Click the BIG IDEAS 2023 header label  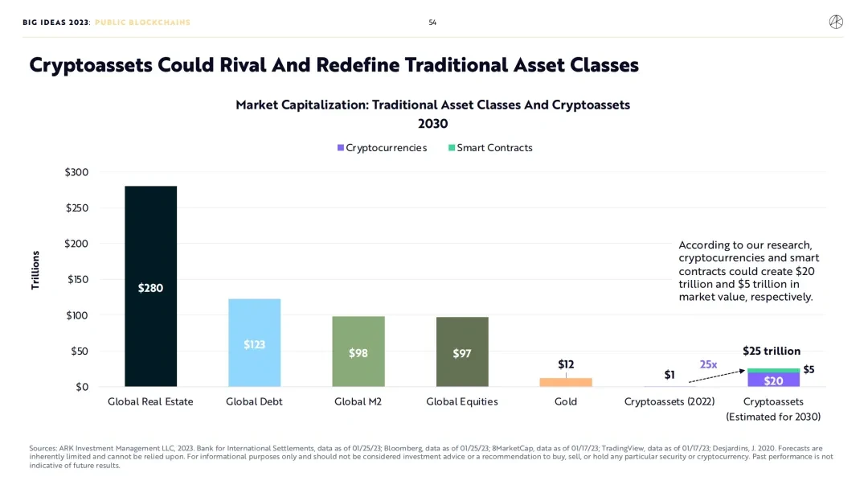[56, 23]
